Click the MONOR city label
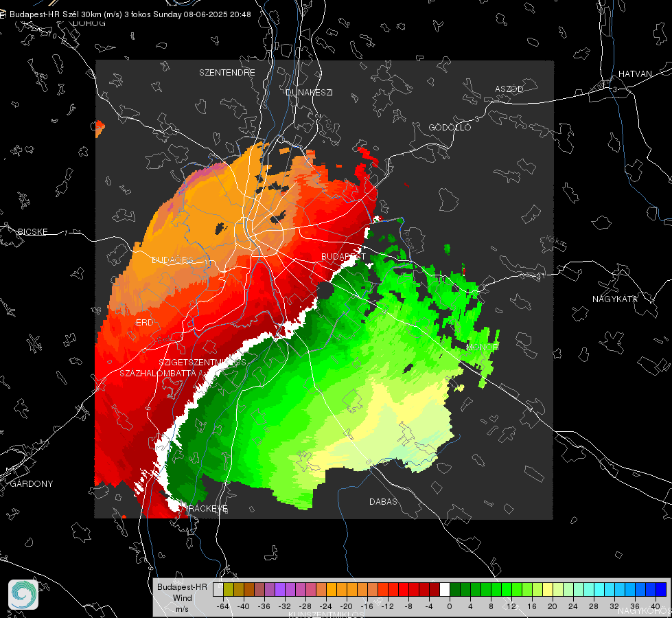This screenshot has width=672, height=618. (x=482, y=347)
